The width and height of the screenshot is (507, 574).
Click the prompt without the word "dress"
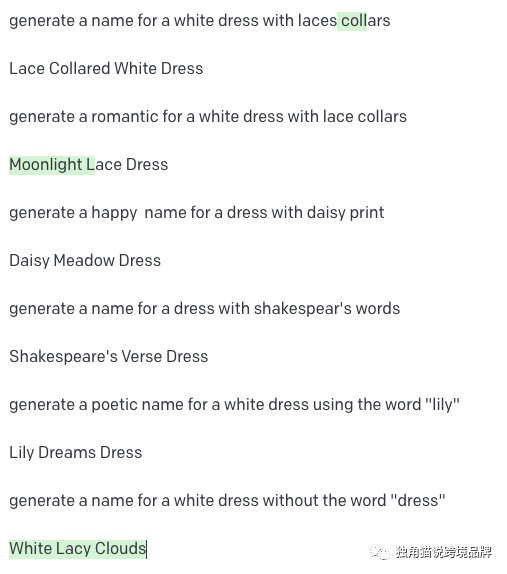pyautogui.click(x=227, y=501)
